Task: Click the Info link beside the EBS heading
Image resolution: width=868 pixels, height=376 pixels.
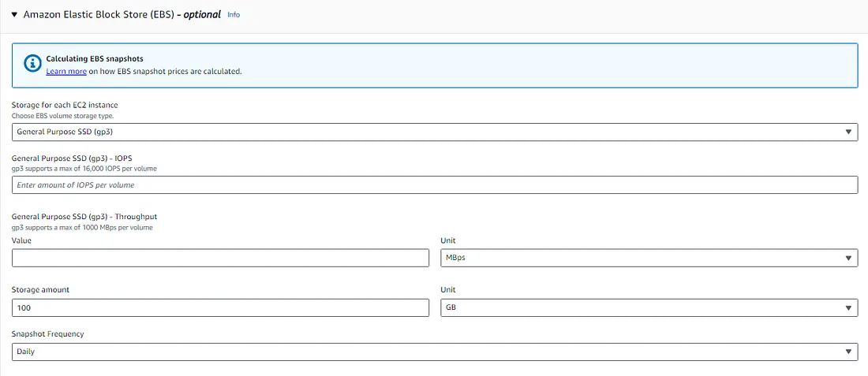Action: pos(234,14)
